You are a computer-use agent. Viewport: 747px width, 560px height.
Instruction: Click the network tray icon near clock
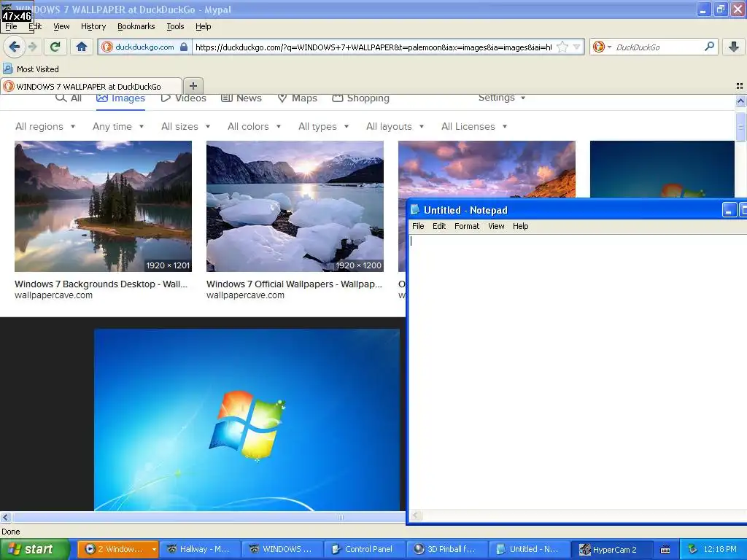693,549
